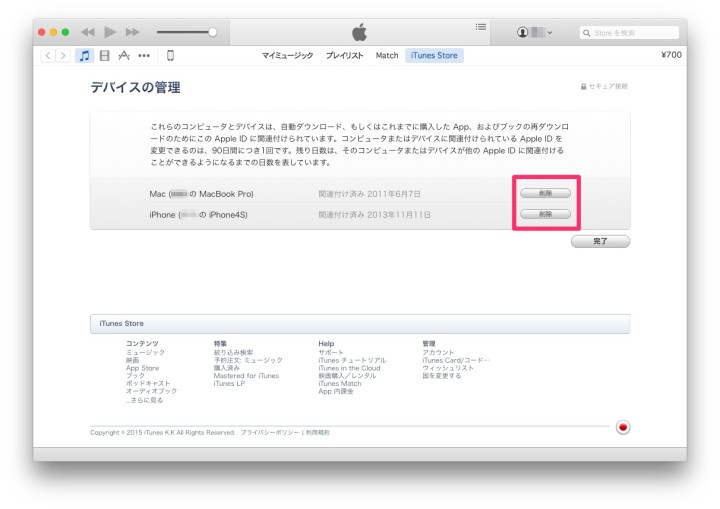
Task: Open ポッドキャスト footer link
Action: (148, 383)
